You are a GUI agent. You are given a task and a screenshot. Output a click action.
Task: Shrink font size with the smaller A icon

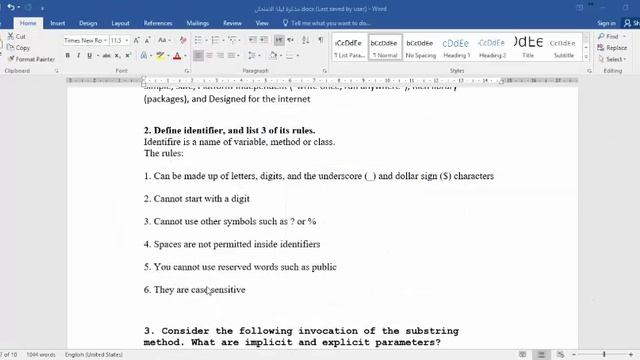tap(148, 40)
